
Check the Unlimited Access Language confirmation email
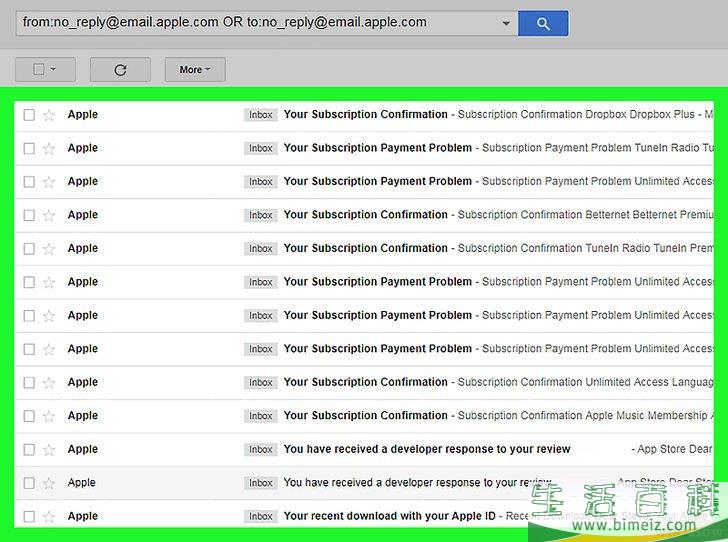click(29, 382)
